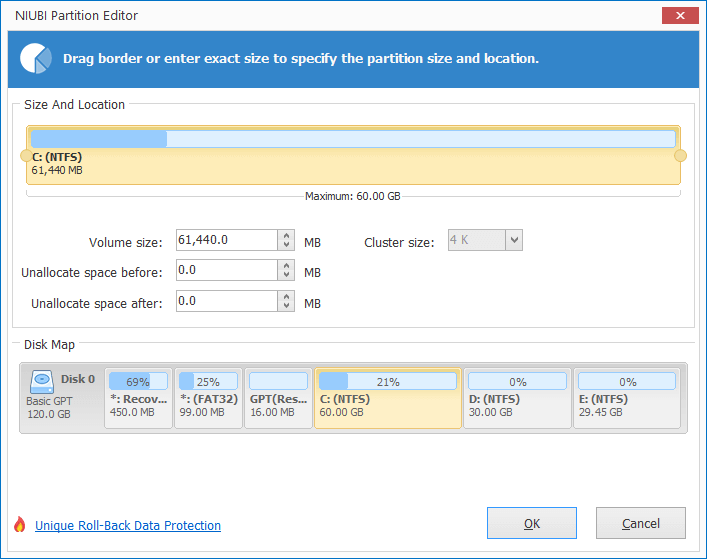Screen dimensions: 707x559
Task: Increase Unallocate space before value
Action: (286, 266)
